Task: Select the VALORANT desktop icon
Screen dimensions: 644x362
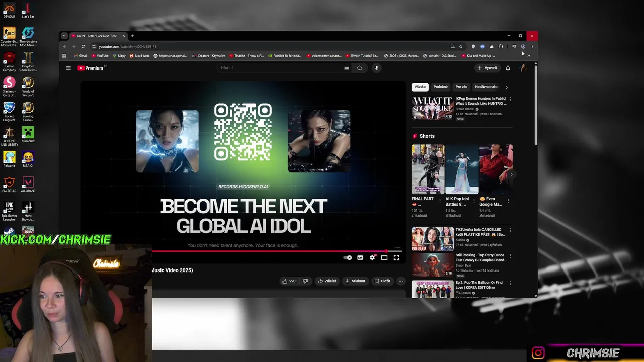Action: 28,184
